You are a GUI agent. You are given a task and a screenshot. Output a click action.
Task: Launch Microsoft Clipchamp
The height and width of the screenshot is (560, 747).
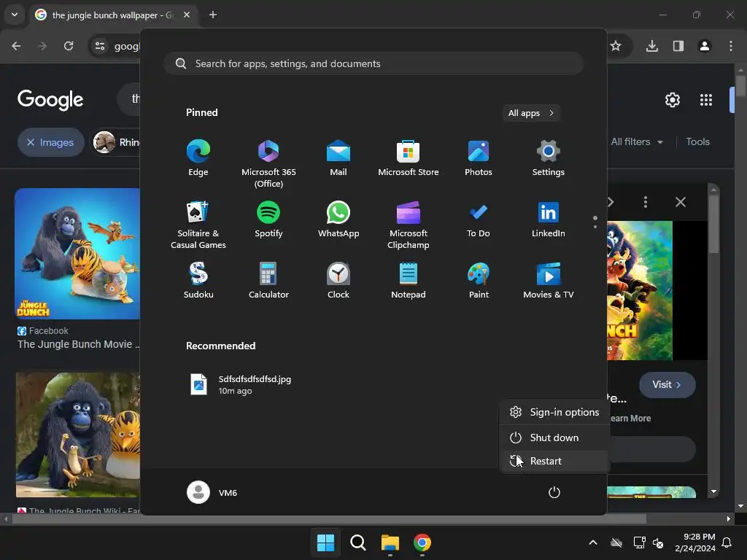(x=409, y=225)
